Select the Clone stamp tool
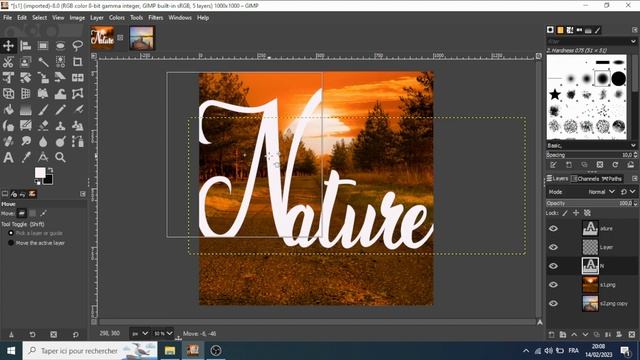Viewport: 640px width, 360px height. click(60, 125)
